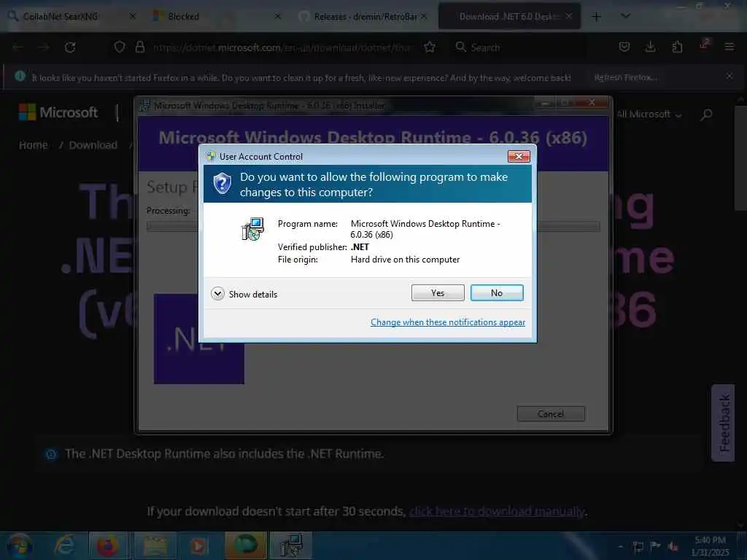747x560 pixels.
Task: Open the tracking protection shield icon
Action: coord(120,47)
